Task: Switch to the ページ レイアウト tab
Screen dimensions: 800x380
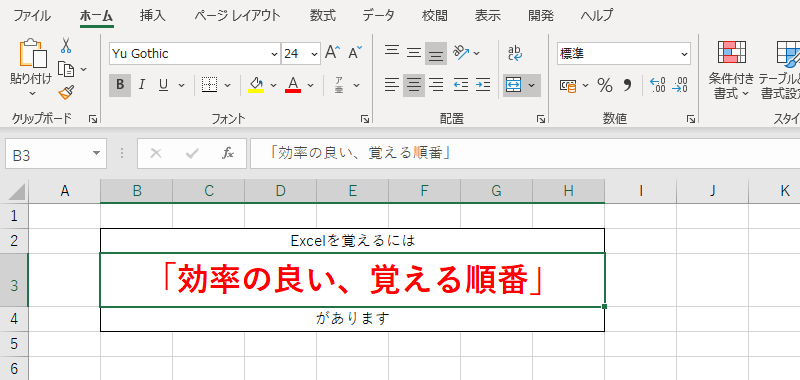Action: 237,15
